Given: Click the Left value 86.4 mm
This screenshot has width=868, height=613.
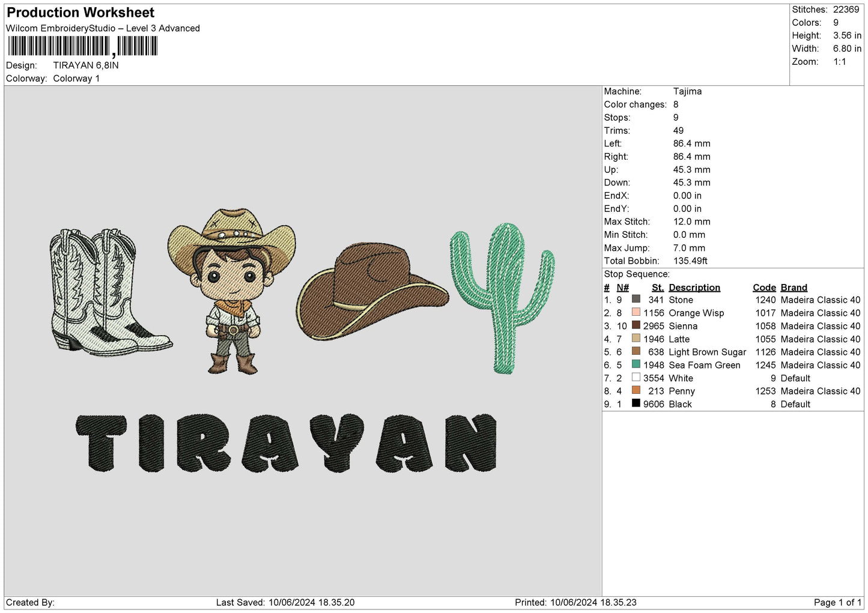Looking at the screenshot, I should click(691, 143).
